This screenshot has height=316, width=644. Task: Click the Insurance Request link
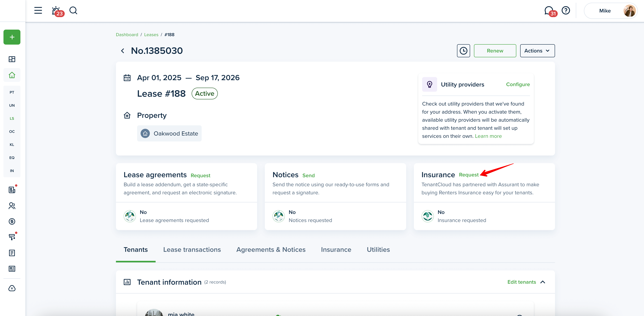point(469,175)
